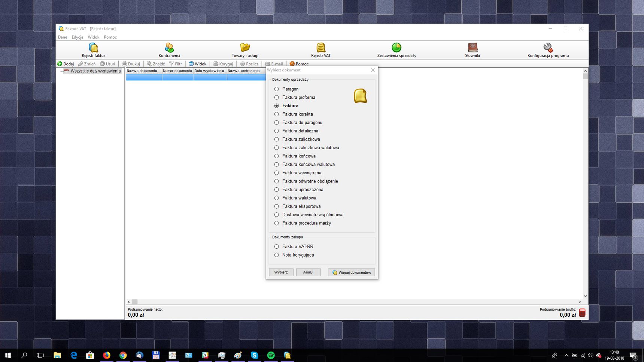Click the Data wystawienia column header
The height and width of the screenshot is (362, 644).
[210, 71]
